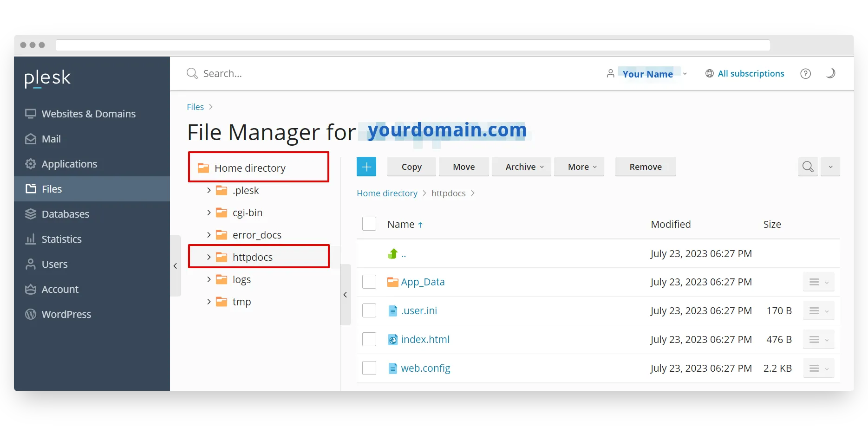Open dropdown next to file search icon
The height and width of the screenshot is (426, 868).
click(830, 167)
